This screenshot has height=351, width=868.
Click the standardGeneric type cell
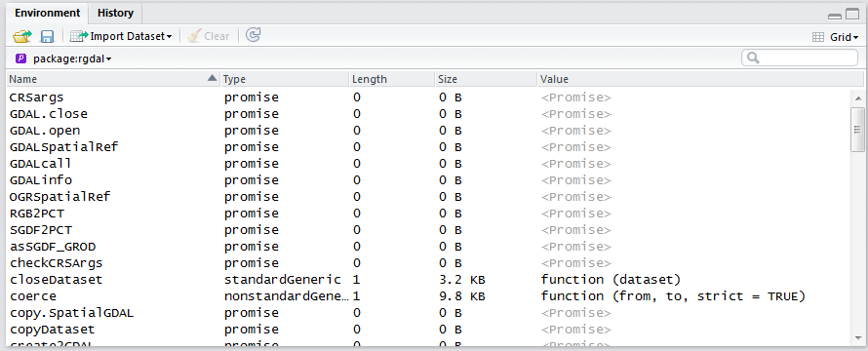[282, 280]
